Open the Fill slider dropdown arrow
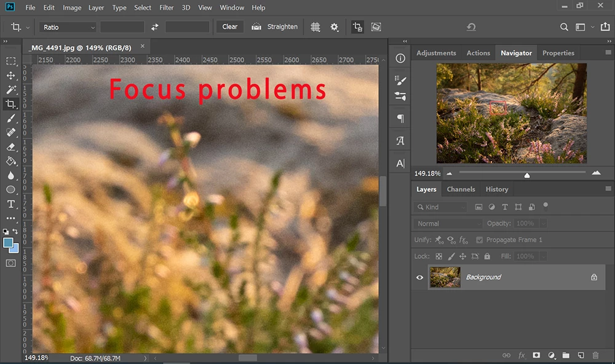The height and width of the screenshot is (364, 615). pos(543,256)
